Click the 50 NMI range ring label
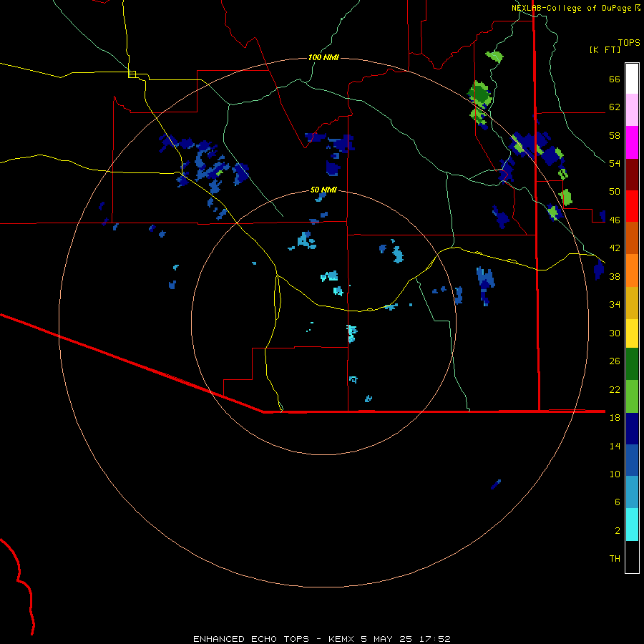The width and height of the screenshot is (644, 644). coord(323,190)
